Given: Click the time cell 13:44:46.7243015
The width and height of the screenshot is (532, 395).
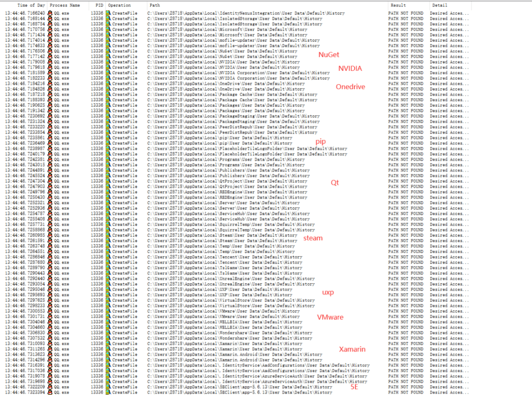Looking at the screenshot, I should pos(25,165).
